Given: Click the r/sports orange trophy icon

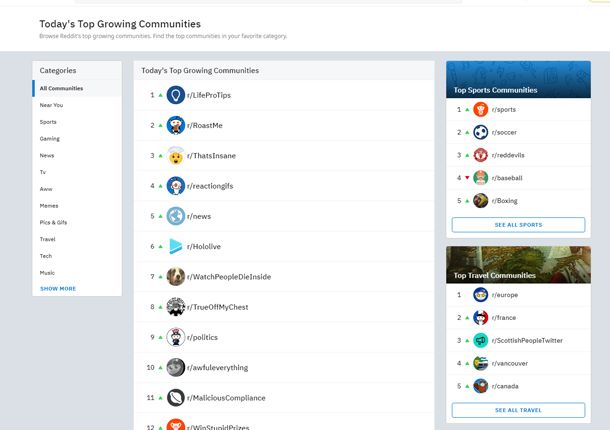Looking at the screenshot, I should pyautogui.click(x=480, y=109).
